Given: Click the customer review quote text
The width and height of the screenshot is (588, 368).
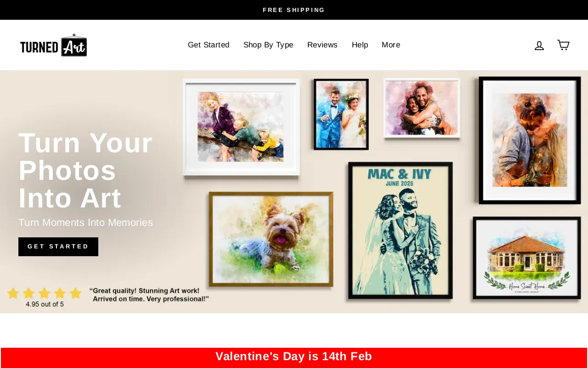Looking at the screenshot, I should click(x=149, y=295).
